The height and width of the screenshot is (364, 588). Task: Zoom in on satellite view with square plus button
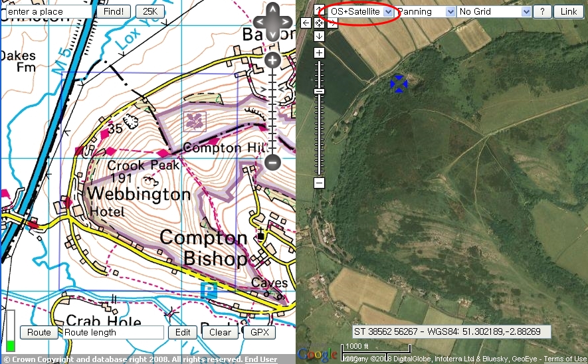[x=319, y=53]
